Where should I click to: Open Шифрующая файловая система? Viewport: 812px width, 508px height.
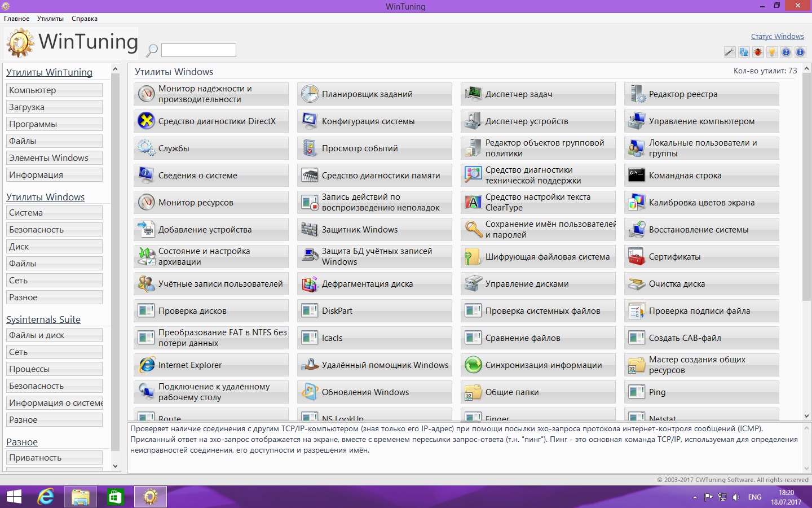538,256
